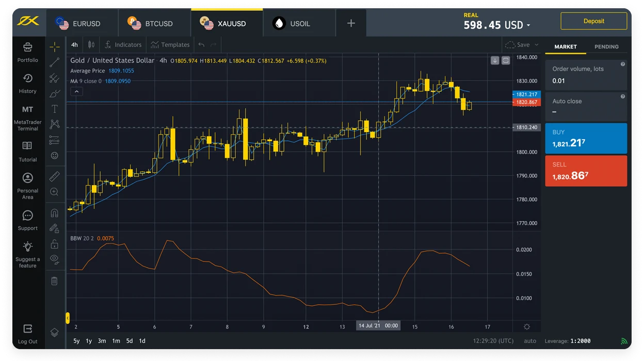
Task: Open the 4h timeframe dropdown
Action: click(75, 45)
